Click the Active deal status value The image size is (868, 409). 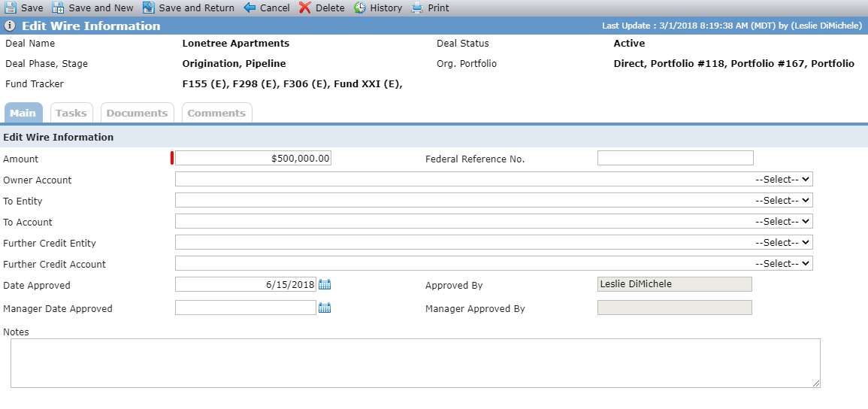coord(630,43)
